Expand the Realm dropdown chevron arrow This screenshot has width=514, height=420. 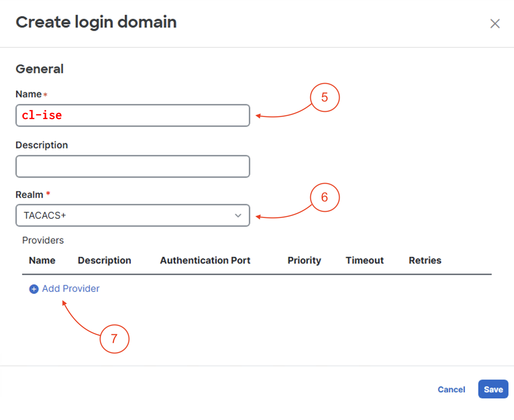(x=238, y=215)
